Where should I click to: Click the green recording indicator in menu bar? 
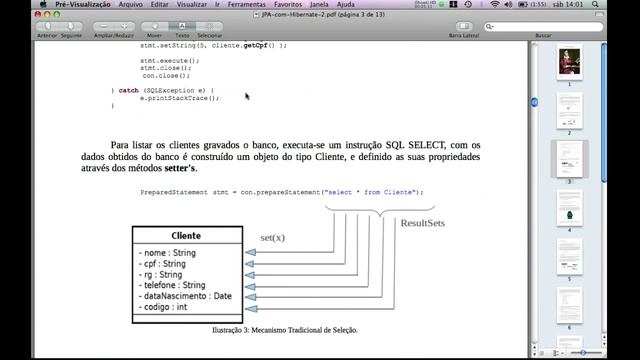coord(441,4)
